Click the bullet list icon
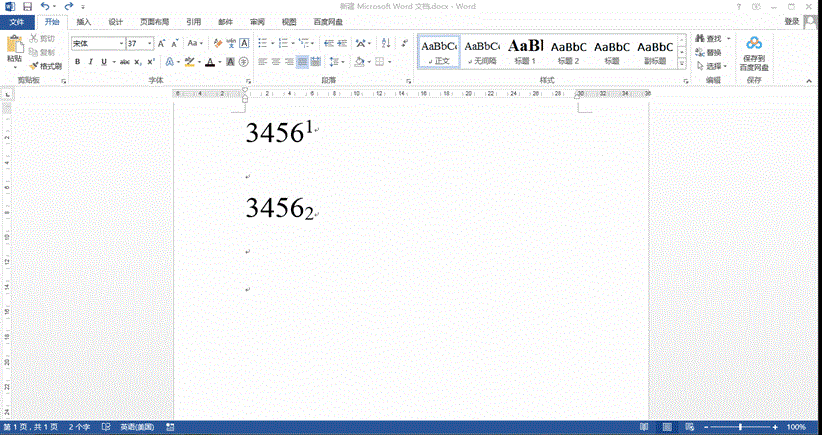Screen dimensions: 822x435 click(262, 43)
